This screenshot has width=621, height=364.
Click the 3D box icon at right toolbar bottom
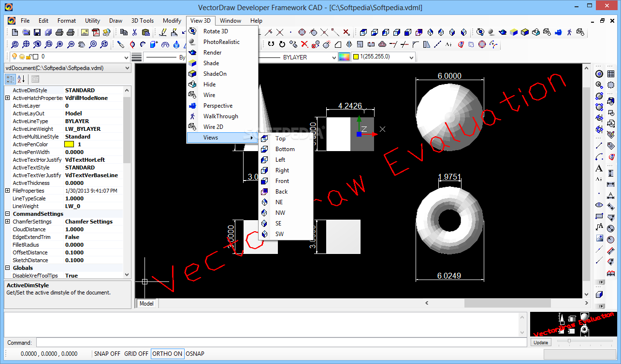[x=599, y=294]
